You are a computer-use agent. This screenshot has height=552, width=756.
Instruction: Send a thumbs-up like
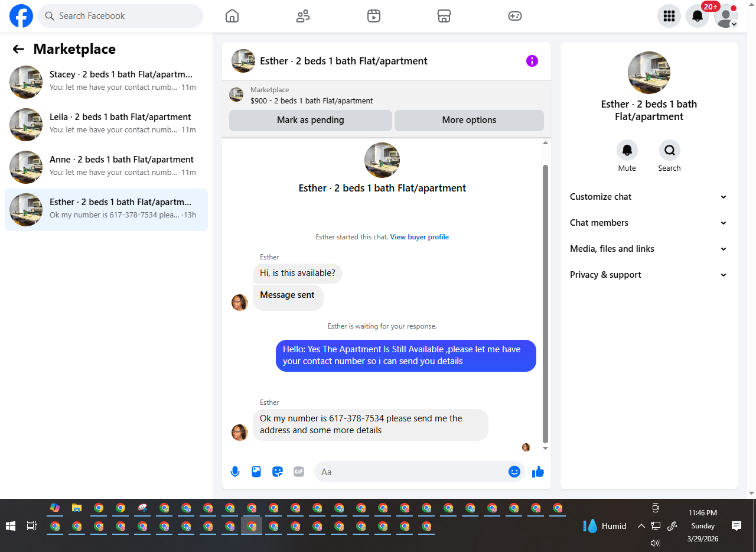[538, 472]
